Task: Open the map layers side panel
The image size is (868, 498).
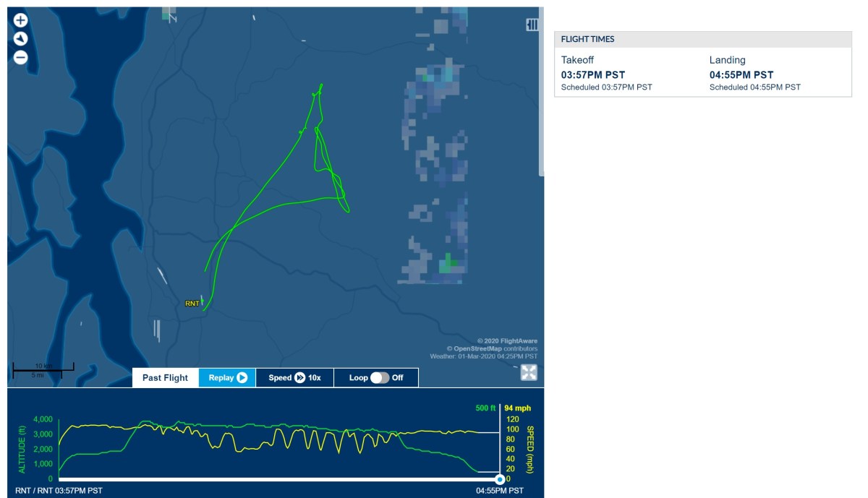Action: coord(532,25)
